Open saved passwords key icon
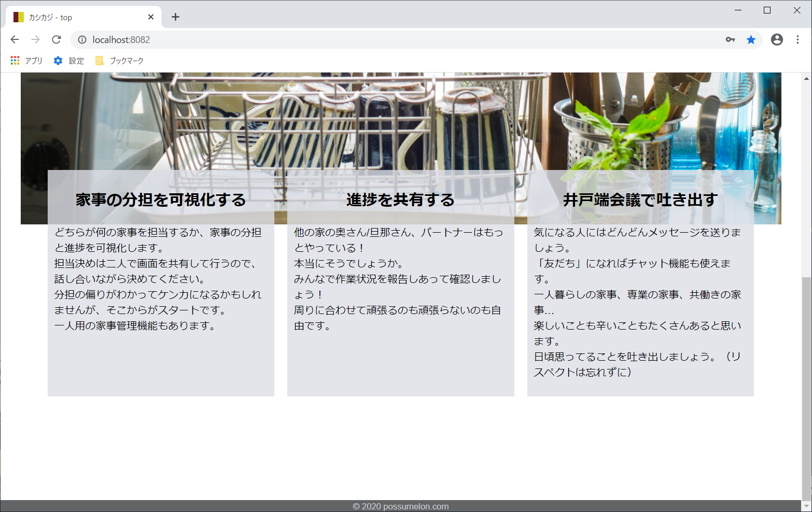Image resolution: width=812 pixels, height=512 pixels. (730, 39)
